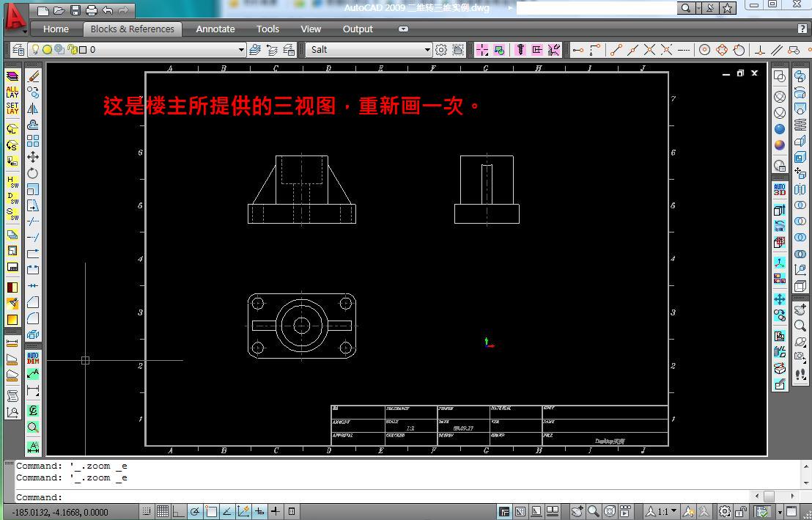The height and width of the screenshot is (520, 812).
Task: Expand the layer dropdown showing 0
Action: (241, 50)
